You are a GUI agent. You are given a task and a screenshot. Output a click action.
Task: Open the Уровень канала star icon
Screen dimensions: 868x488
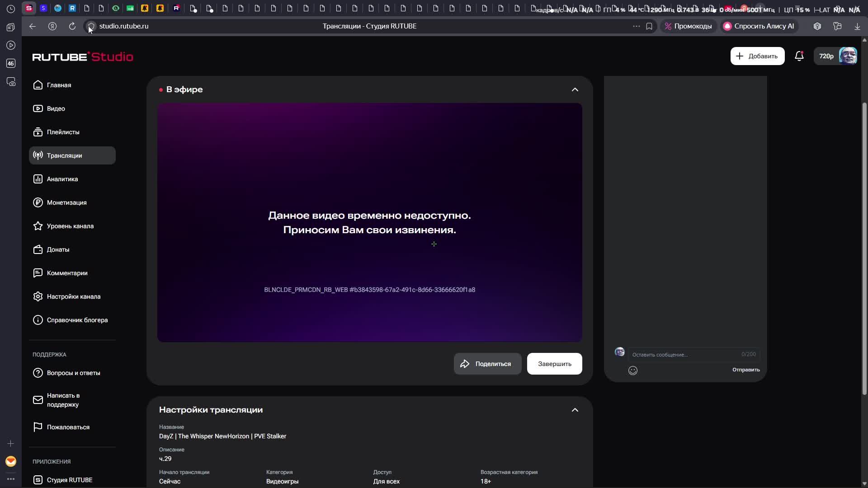(x=38, y=226)
